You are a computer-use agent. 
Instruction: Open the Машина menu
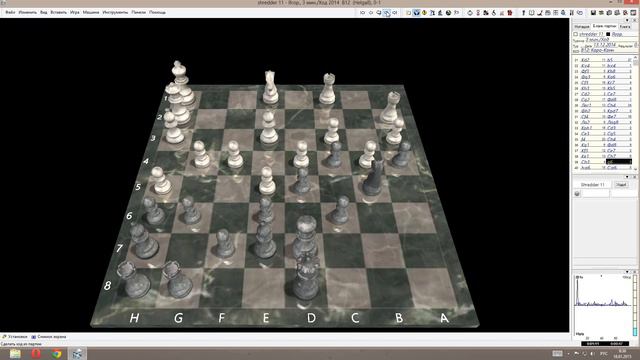91,12
